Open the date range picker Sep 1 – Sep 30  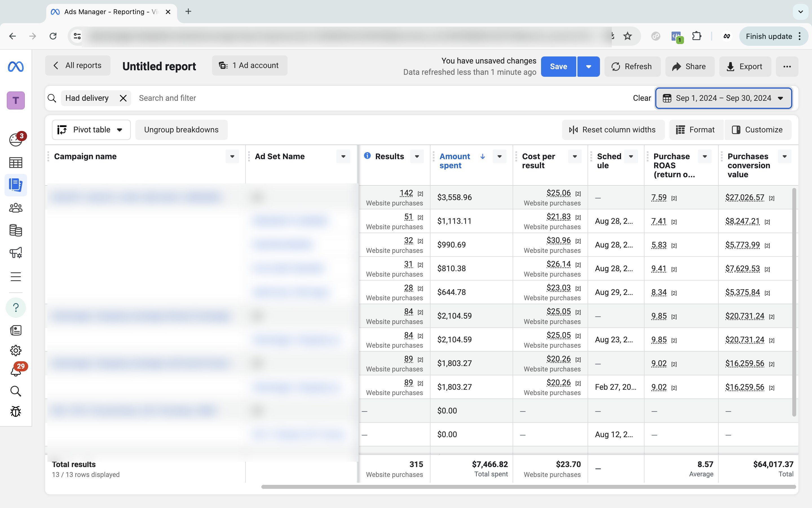(724, 98)
